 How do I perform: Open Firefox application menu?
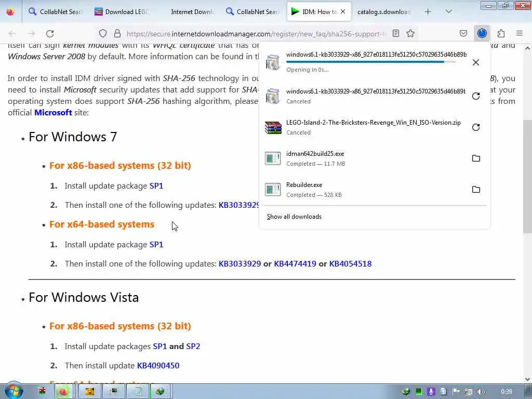[x=520, y=33]
